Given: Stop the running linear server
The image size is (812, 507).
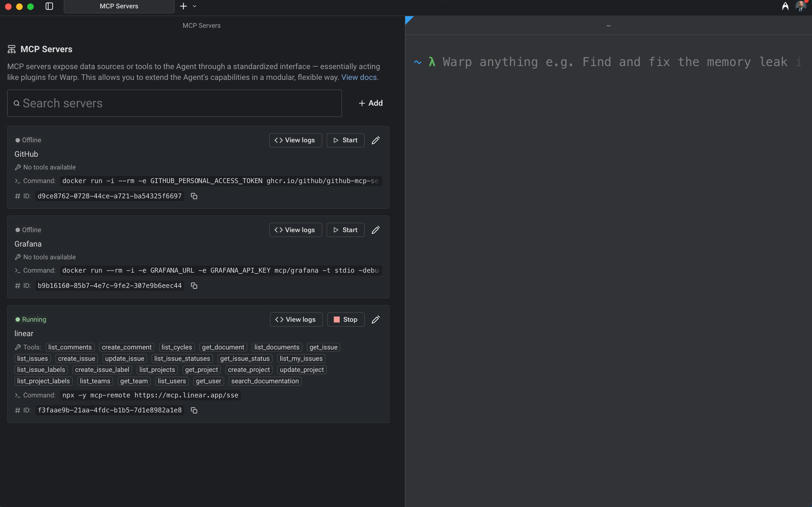Looking at the screenshot, I should point(346,320).
